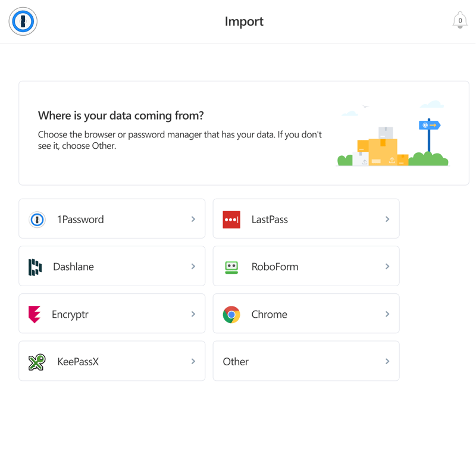Expand the LastPass option chevron

387,219
